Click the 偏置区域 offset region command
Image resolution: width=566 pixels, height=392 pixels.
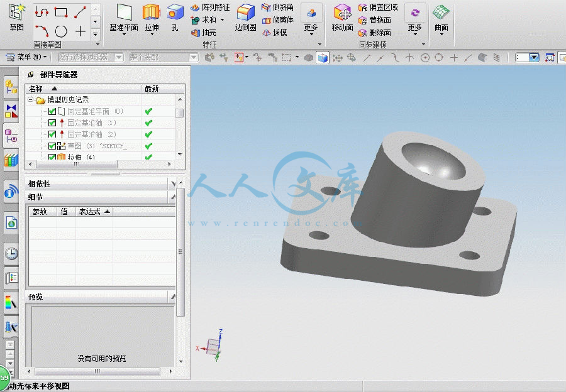[378, 7]
